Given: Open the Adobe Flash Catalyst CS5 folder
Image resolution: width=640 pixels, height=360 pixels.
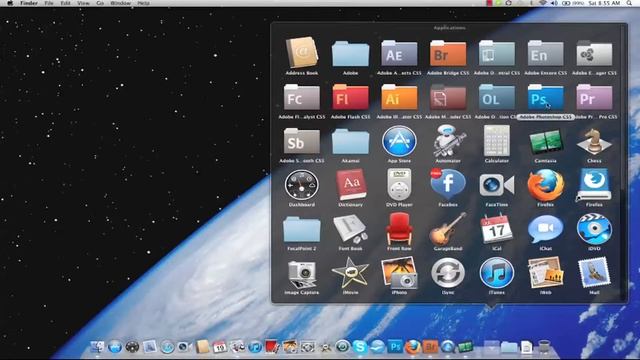Looking at the screenshot, I should pyautogui.click(x=302, y=97).
